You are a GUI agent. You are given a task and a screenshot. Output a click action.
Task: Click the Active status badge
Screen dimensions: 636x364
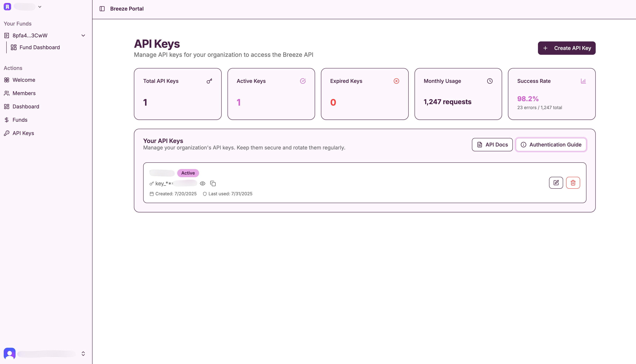(188, 173)
